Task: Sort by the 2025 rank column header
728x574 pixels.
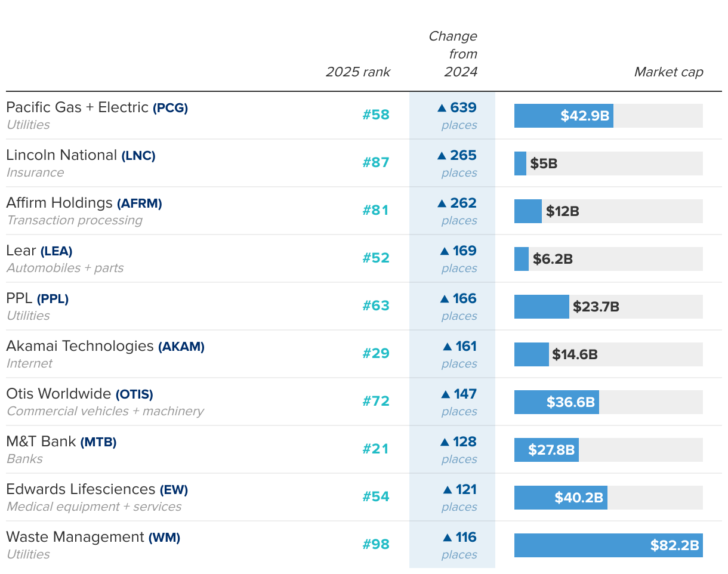Action: click(357, 72)
